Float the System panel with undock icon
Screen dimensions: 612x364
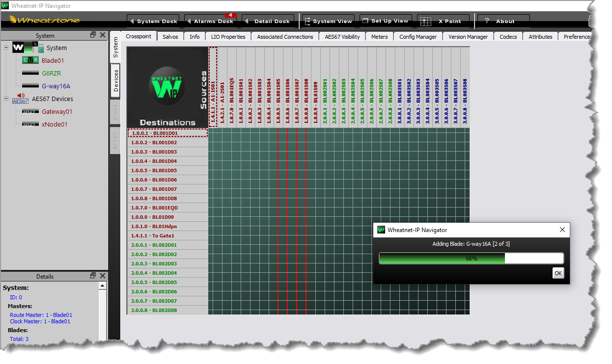pyautogui.click(x=93, y=35)
